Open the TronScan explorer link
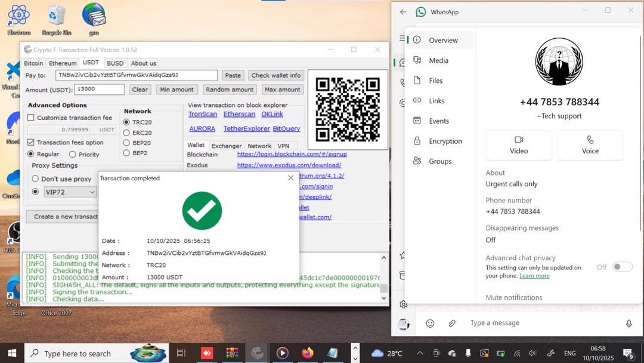This screenshot has height=363, width=644. tap(203, 114)
